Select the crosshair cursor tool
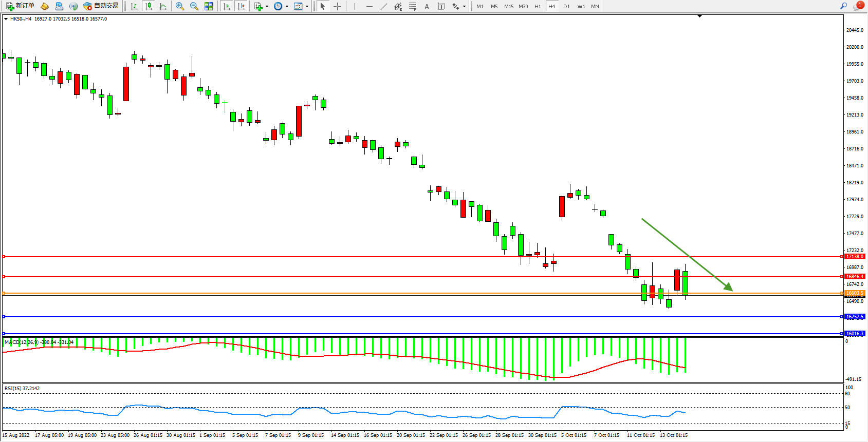The image size is (868, 442). point(337,6)
